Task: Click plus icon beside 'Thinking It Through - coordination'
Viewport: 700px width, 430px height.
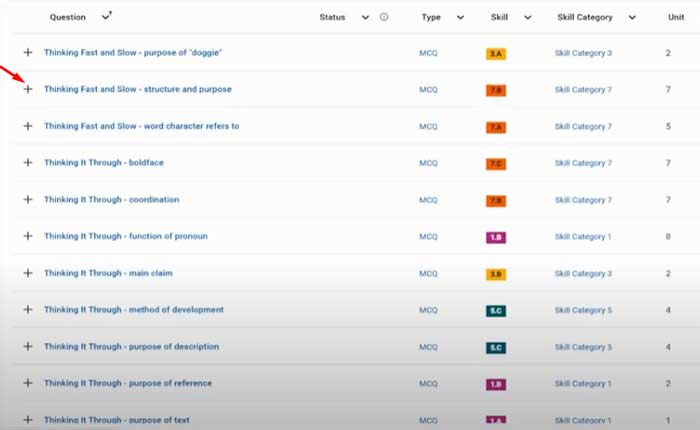Action: pyautogui.click(x=28, y=200)
